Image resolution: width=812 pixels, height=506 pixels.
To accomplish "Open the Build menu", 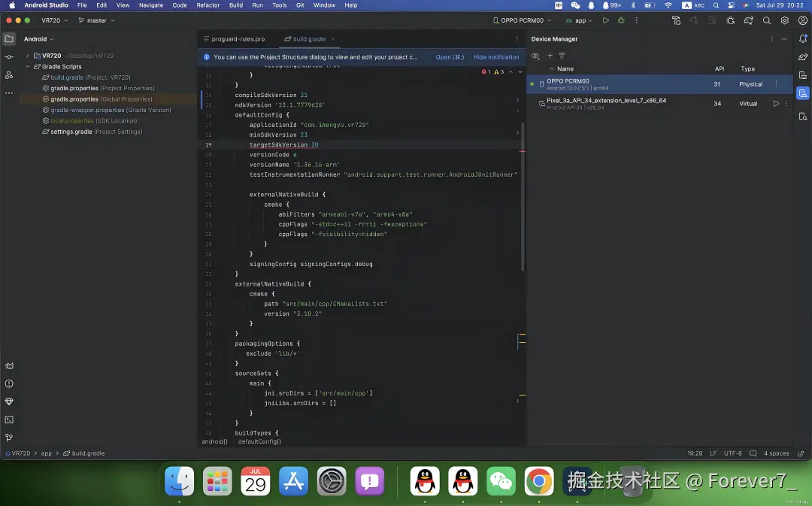I will point(236,5).
